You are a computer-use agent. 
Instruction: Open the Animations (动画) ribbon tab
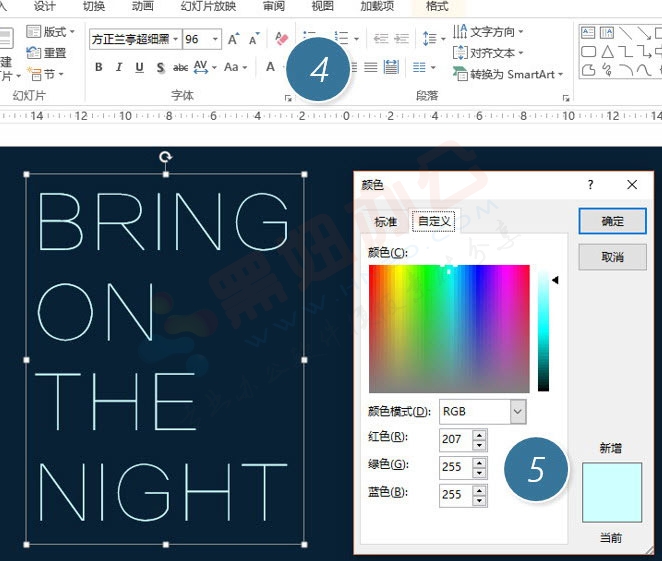click(x=143, y=6)
